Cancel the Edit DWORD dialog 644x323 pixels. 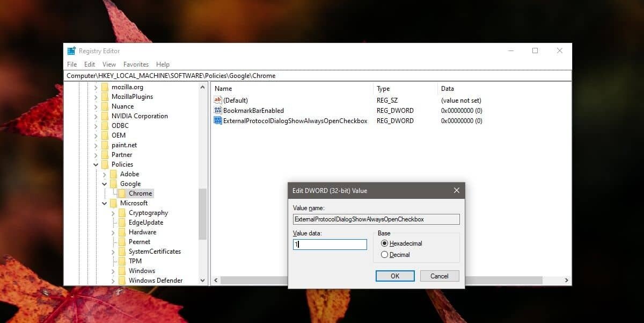click(x=439, y=276)
